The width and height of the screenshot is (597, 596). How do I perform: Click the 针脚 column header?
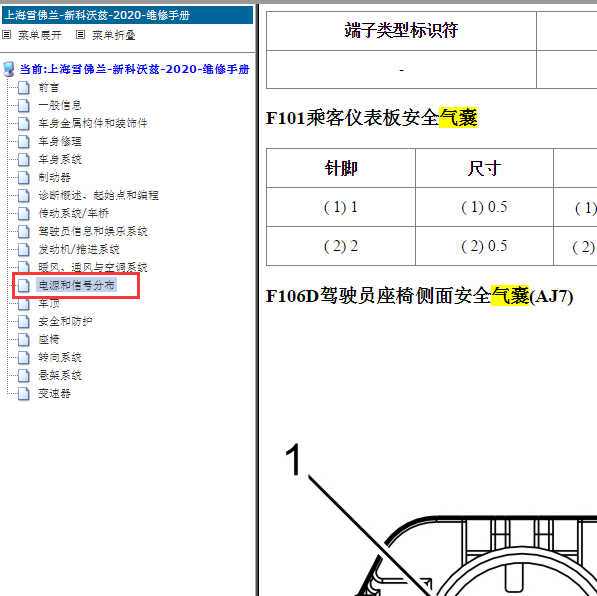click(341, 168)
